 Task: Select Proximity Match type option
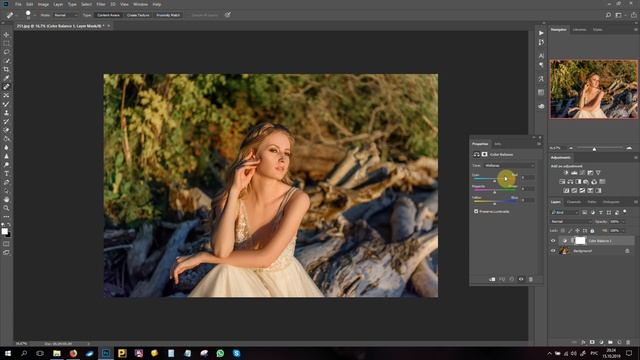(x=168, y=15)
